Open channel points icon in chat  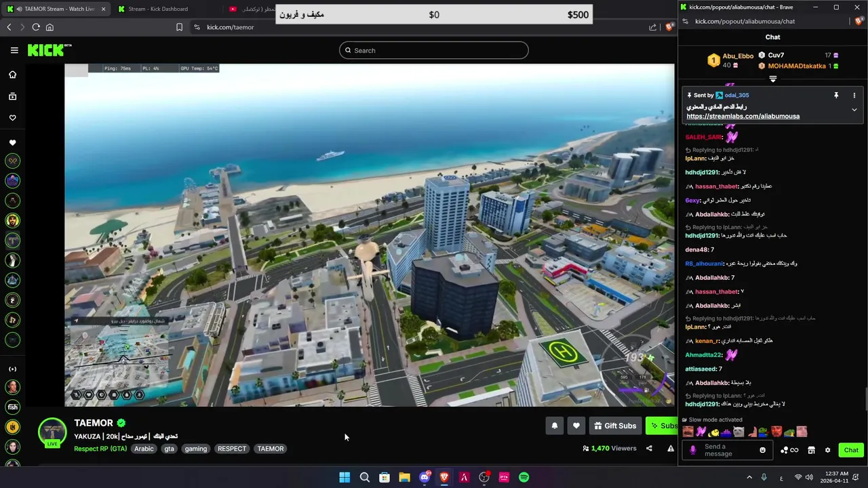789,450
